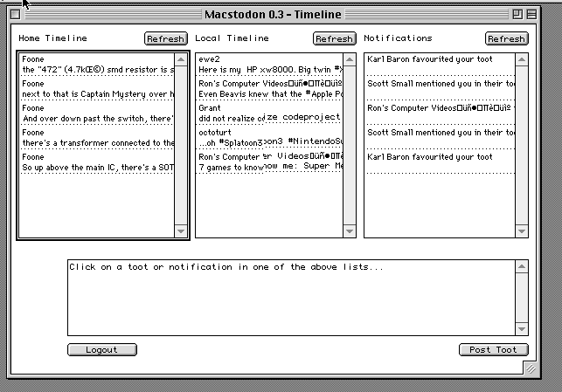
Task: Refresh the Home Timeline
Action: (x=165, y=39)
